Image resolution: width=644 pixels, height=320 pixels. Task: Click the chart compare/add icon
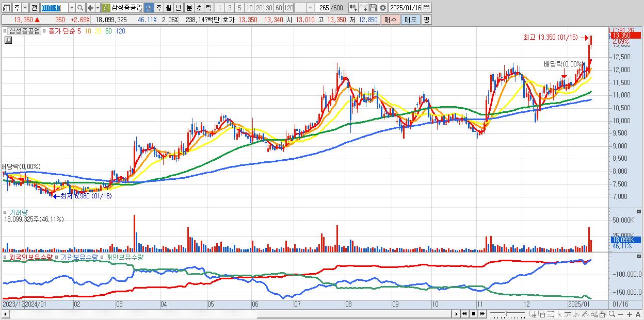tap(353, 8)
